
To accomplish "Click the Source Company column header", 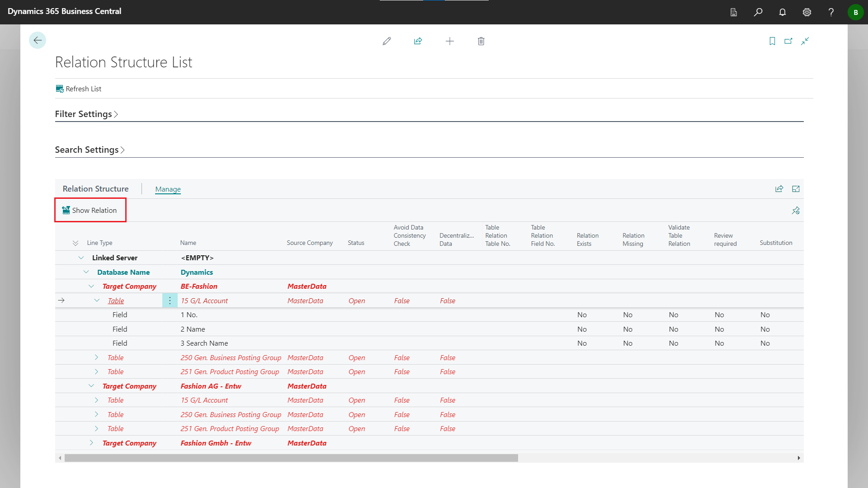I will [310, 243].
